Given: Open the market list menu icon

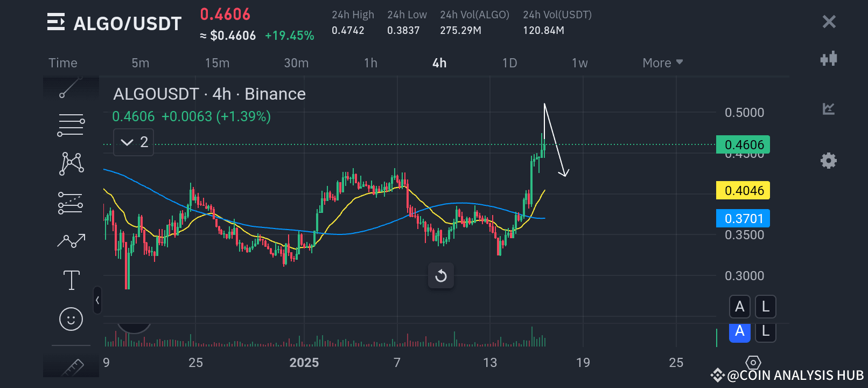Looking at the screenshot, I should click(56, 22).
